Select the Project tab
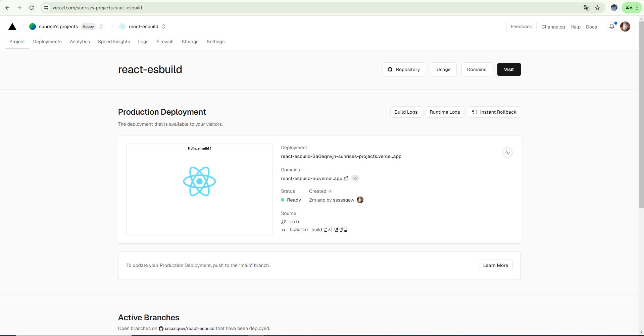Image resolution: width=644 pixels, height=336 pixels. pyautogui.click(x=17, y=42)
